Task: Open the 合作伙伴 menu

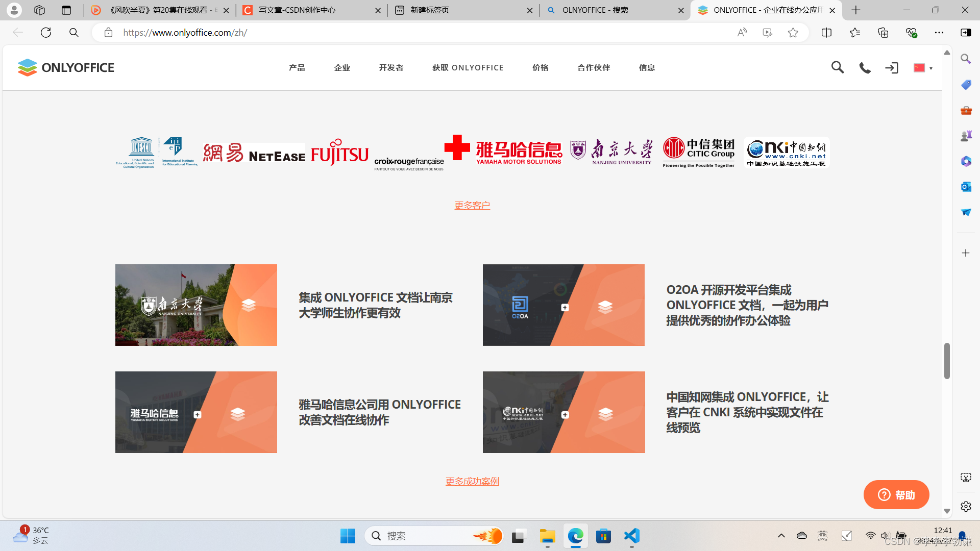Action: (x=594, y=67)
